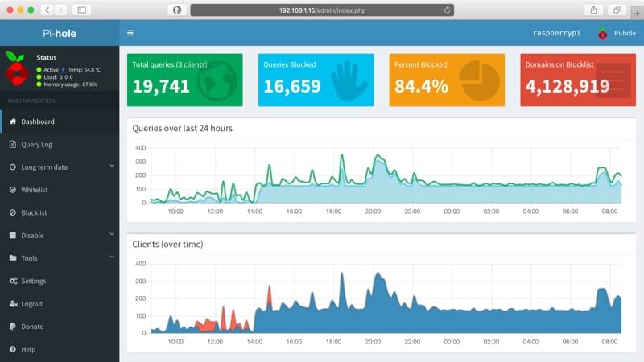Viewport: 644px width, 362px height.
Task: Click the list icon on Domains on Blocklist card
Action: point(613,81)
